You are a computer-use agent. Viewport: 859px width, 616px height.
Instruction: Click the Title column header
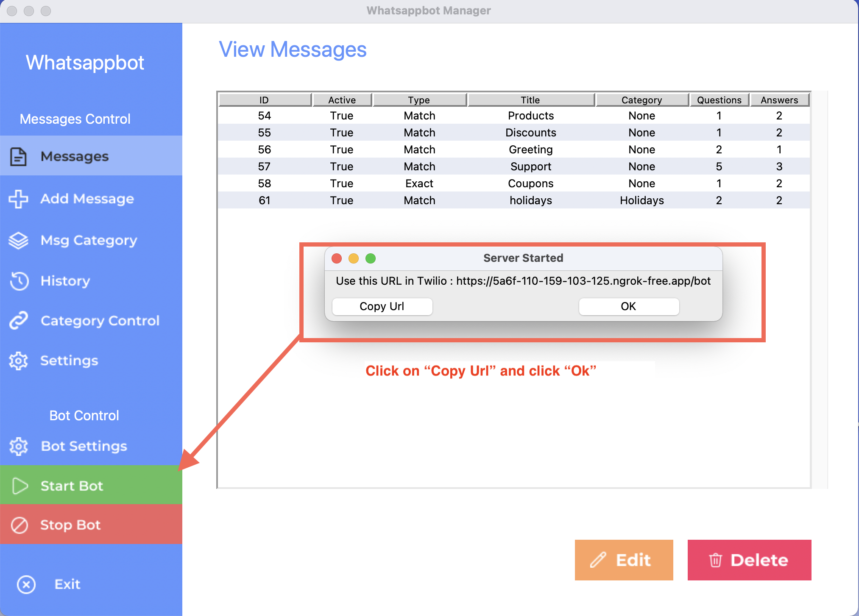tap(531, 100)
